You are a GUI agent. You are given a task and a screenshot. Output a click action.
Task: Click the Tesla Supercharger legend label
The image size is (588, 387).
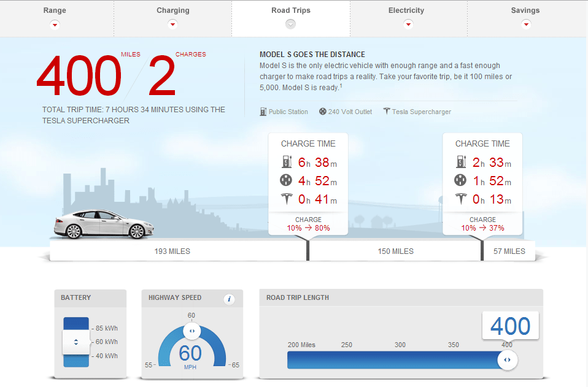(422, 112)
